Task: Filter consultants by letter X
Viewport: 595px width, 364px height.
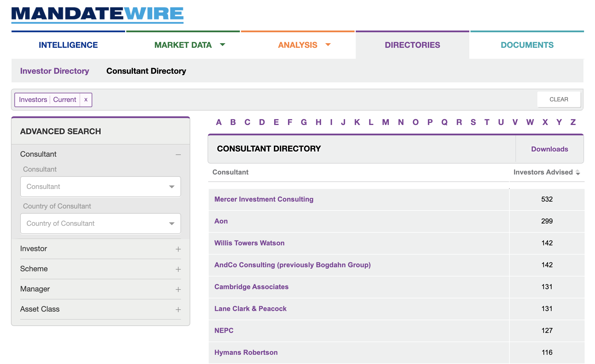Action: [545, 122]
